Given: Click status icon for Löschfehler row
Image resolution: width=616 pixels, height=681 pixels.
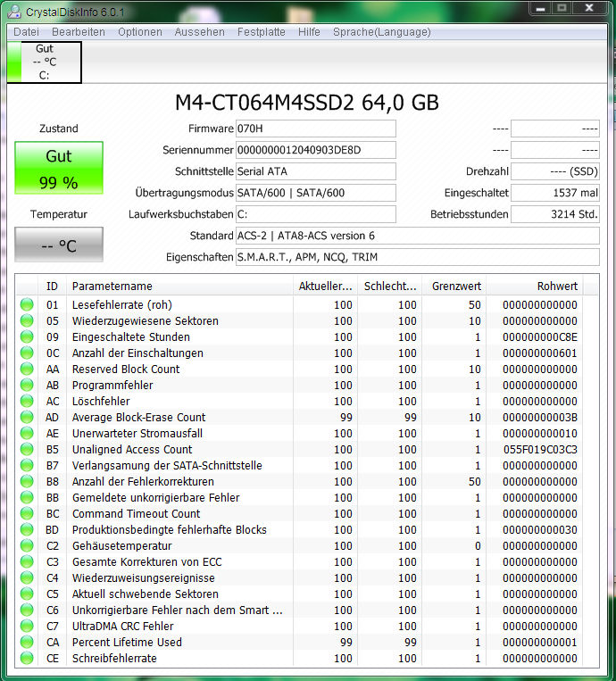Looking at the screenshot, I should [27, 401].
